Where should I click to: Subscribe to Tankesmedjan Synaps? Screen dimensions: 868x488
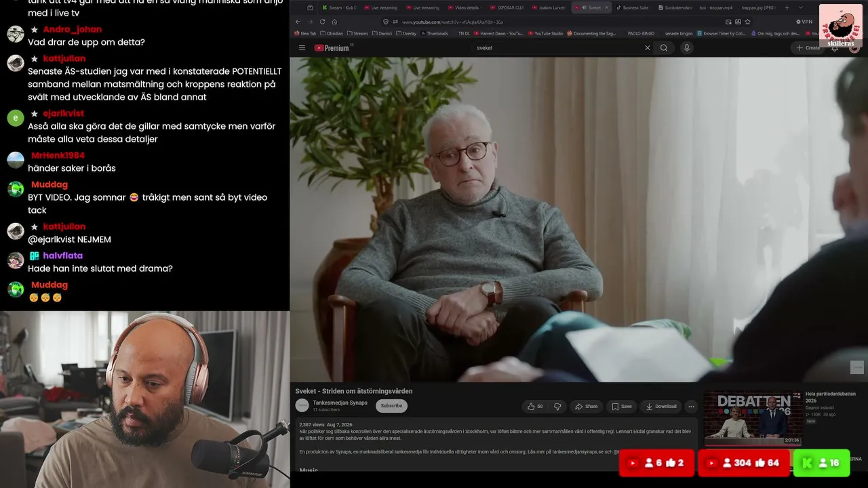click(x=391, y=406)
